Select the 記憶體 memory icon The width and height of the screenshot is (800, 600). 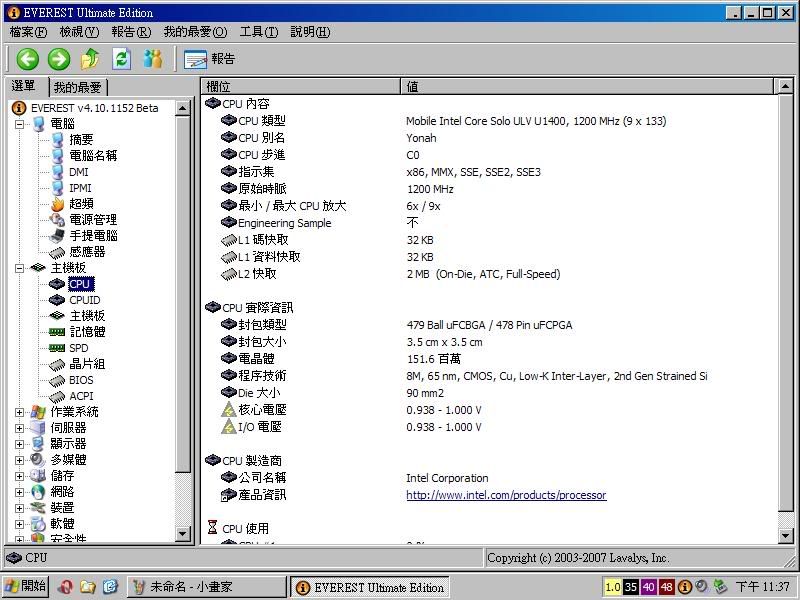[57, 332]
